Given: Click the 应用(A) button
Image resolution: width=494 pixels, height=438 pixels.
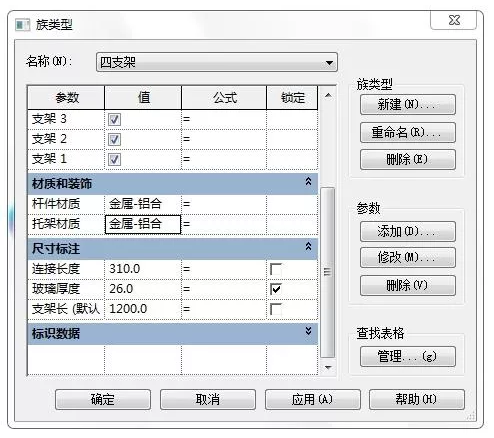Looking at the screenshot, I should point(313,399).
